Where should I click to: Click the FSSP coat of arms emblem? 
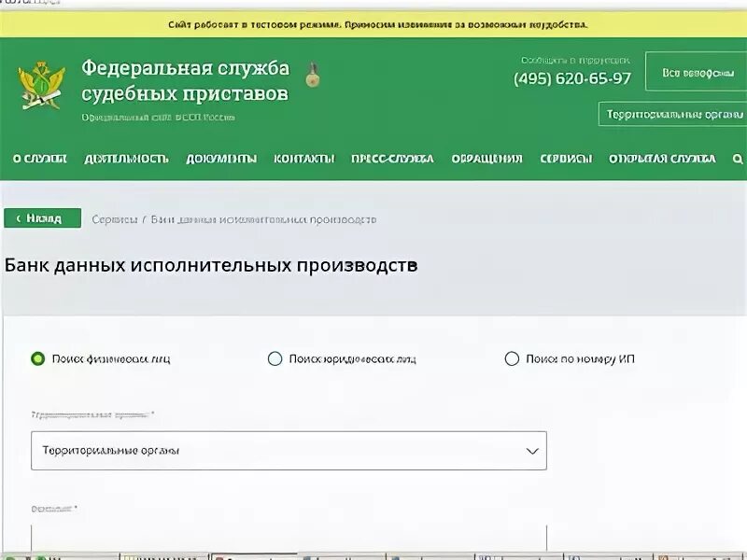coord(38,84)
